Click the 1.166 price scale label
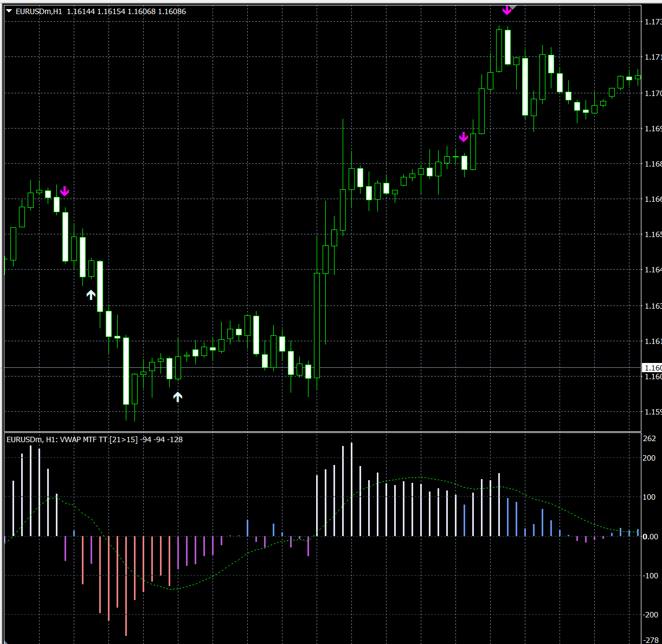The width and height of the screenshot is (662, 644). pyautogui.click(x=653, y=199)
